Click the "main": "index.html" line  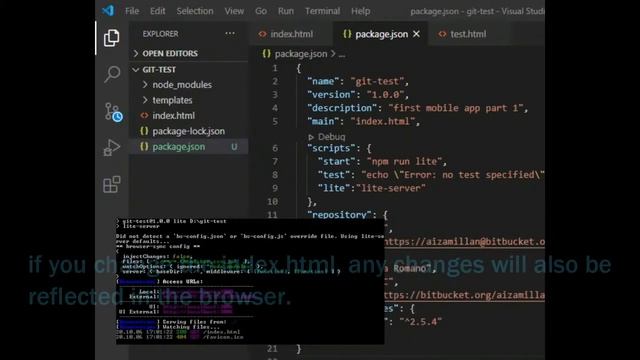point(363,122)
